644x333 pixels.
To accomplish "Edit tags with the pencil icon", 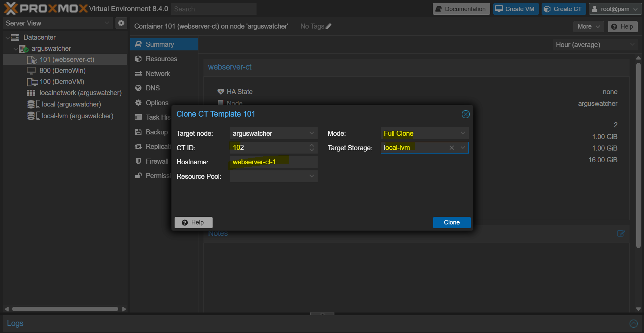I will tap(328, 26).
